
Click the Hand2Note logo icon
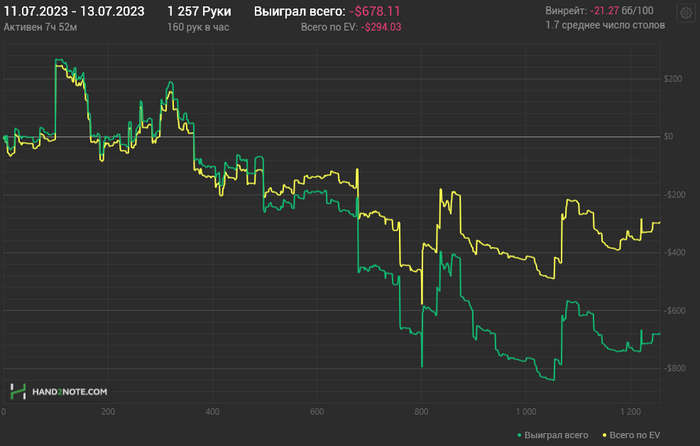[18, 392]
